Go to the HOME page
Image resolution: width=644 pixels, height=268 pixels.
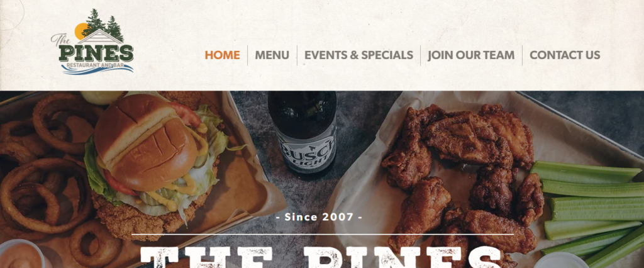pos(222,55)
